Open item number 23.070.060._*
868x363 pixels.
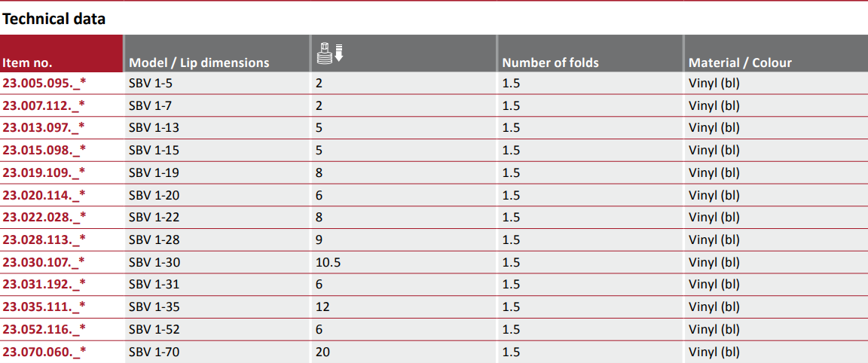(x=44, y=352)
